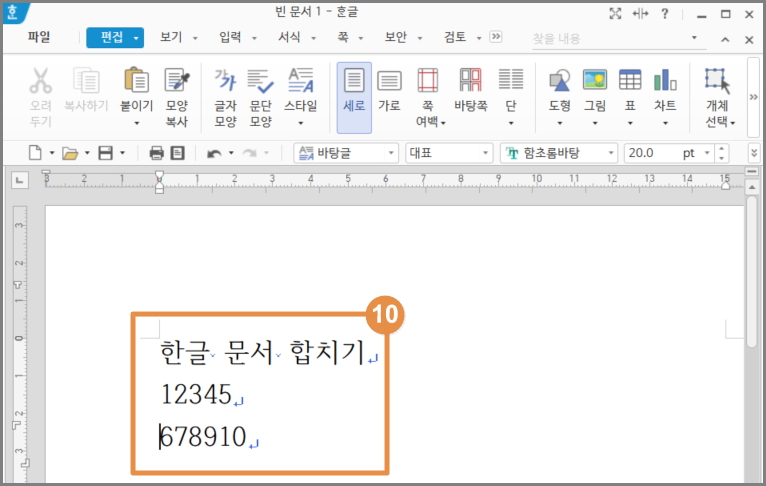Click the full screen icon in title bar
This screenshot has width=766, height=486.
coord(616,14)
